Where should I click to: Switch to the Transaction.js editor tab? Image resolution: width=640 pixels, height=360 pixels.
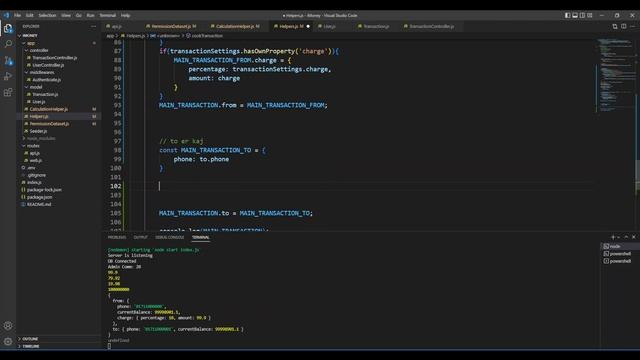[x=376, y=26]
